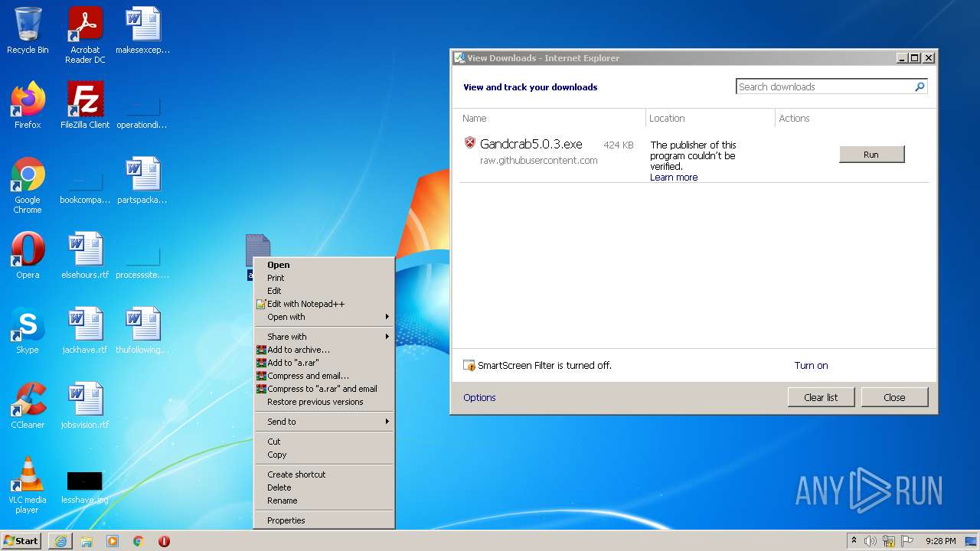The image size is (980, 551).
Task: Click the Internet Explorer taskbar icon
Action: (x=60, y=541)
